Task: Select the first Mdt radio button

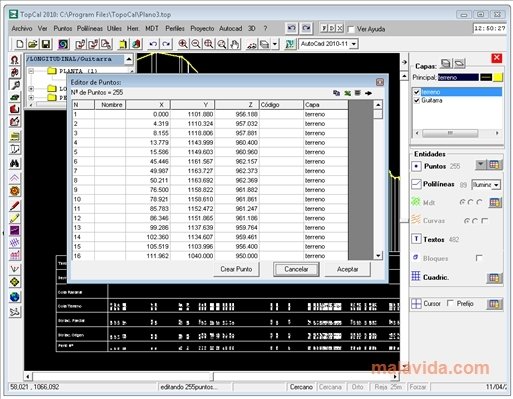Action: click(x=462, y=202)
